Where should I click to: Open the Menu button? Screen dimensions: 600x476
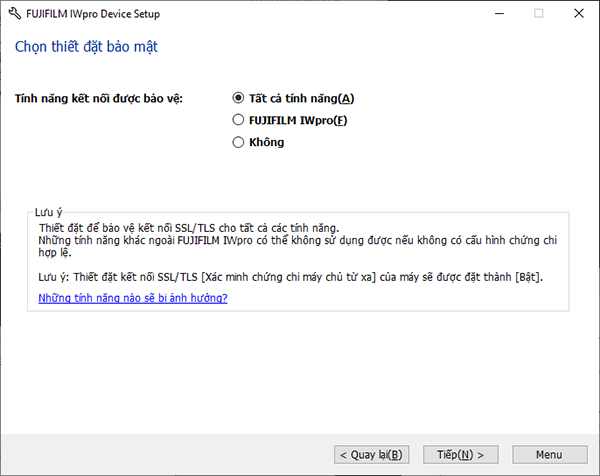pos(549,454)
